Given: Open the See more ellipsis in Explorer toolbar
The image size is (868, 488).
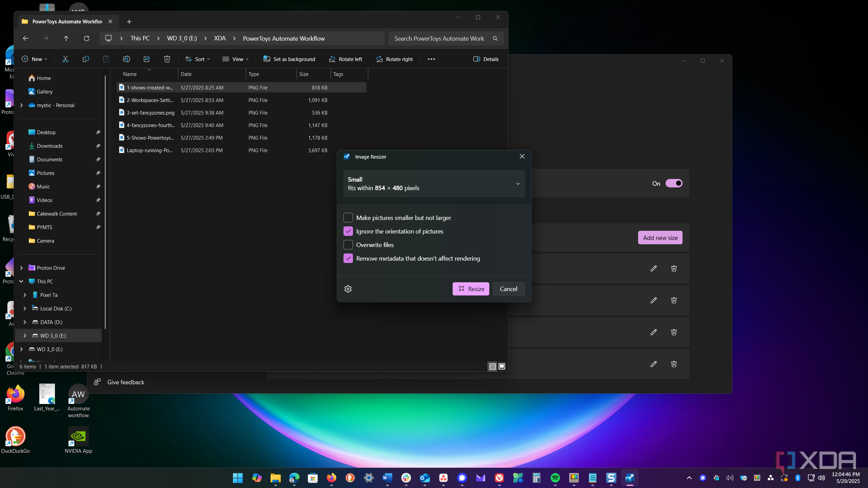Looking at the screenshot, I should (x=431, y=59).
